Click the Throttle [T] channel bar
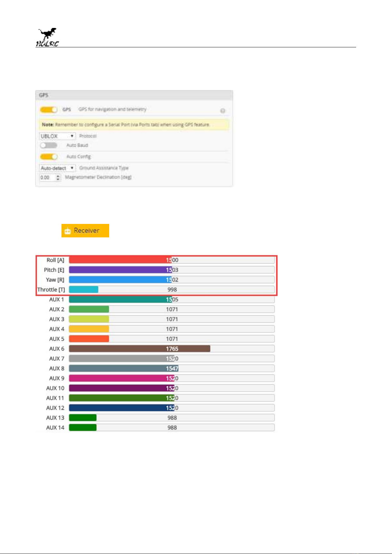 pos(172,290)
